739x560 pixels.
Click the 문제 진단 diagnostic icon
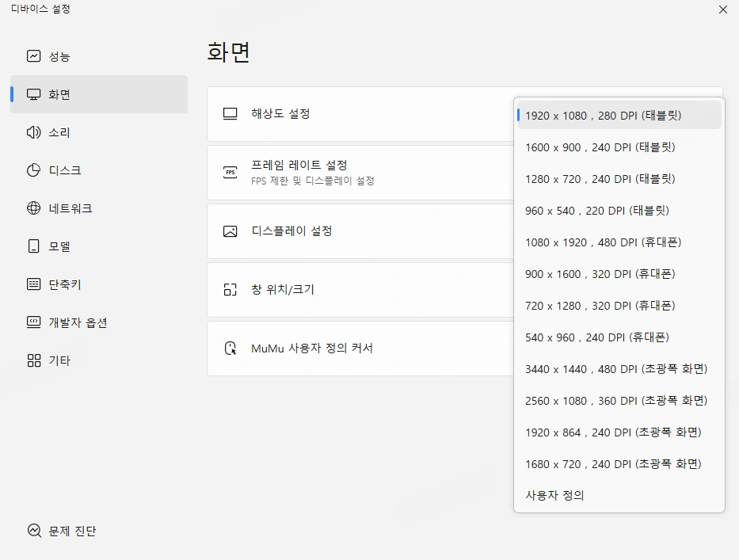(x=34, y=531)
